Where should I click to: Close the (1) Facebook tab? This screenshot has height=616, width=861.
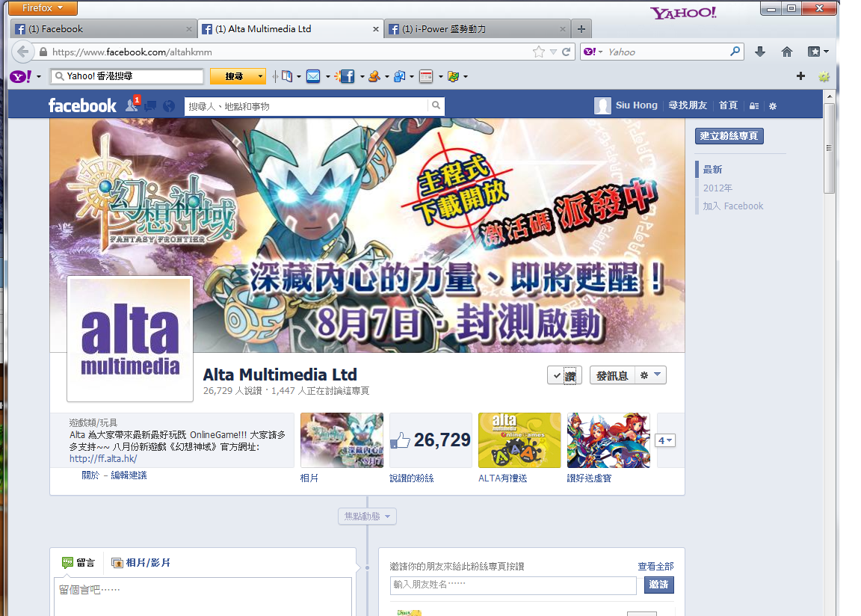point(189,29)
